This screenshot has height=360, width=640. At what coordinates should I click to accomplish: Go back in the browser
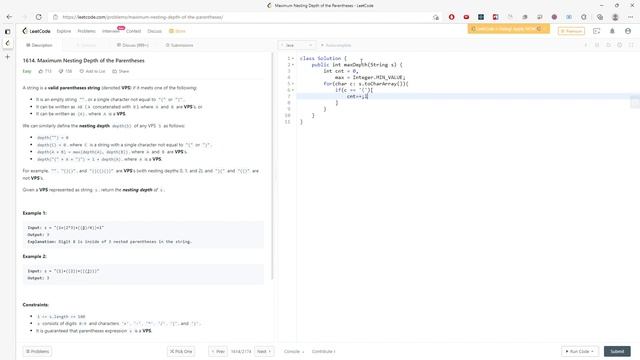tap(9, 17)
